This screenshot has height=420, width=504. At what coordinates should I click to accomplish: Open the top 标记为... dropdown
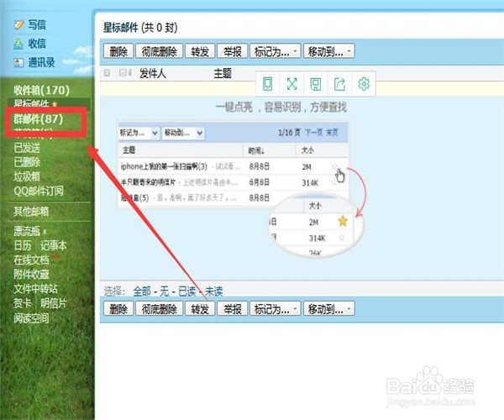pos(276,51)
